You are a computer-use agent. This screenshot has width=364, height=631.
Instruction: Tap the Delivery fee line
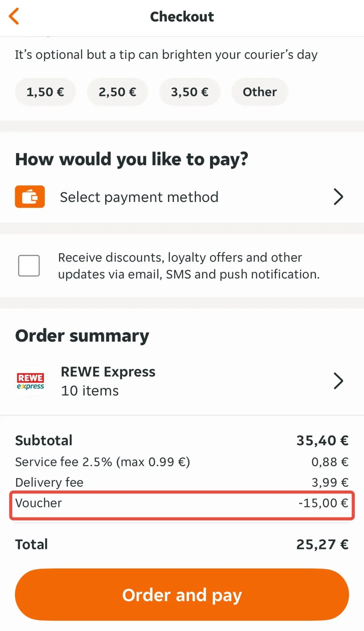[182, 482]
